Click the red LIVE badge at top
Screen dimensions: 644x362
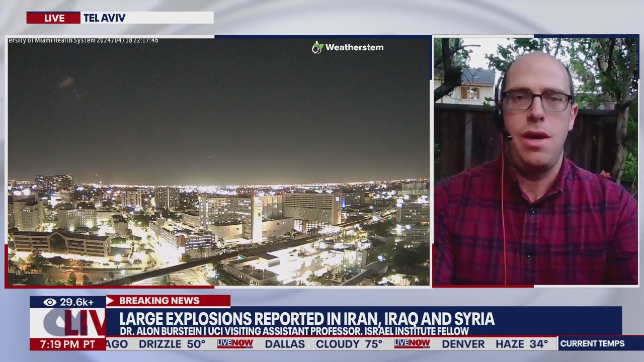[x=54, y=18]
